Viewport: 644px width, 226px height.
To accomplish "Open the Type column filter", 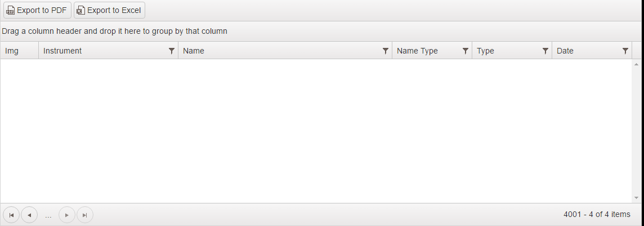I will point(545,51).
